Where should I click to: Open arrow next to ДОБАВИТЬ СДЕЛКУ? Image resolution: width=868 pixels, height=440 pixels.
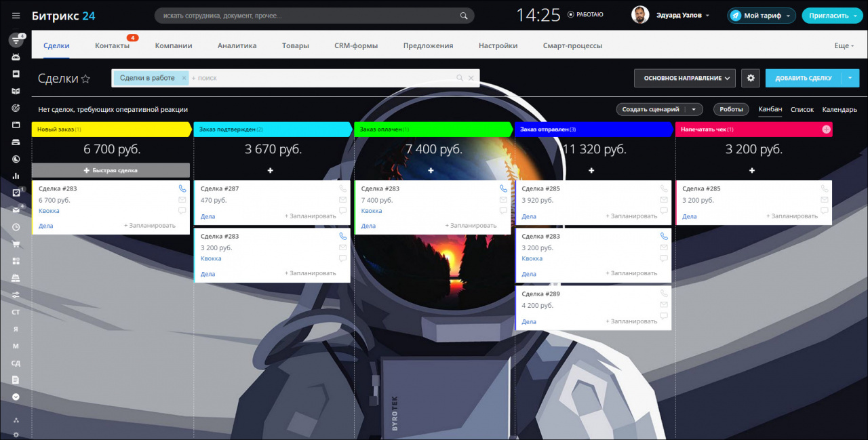coord(850,78)
